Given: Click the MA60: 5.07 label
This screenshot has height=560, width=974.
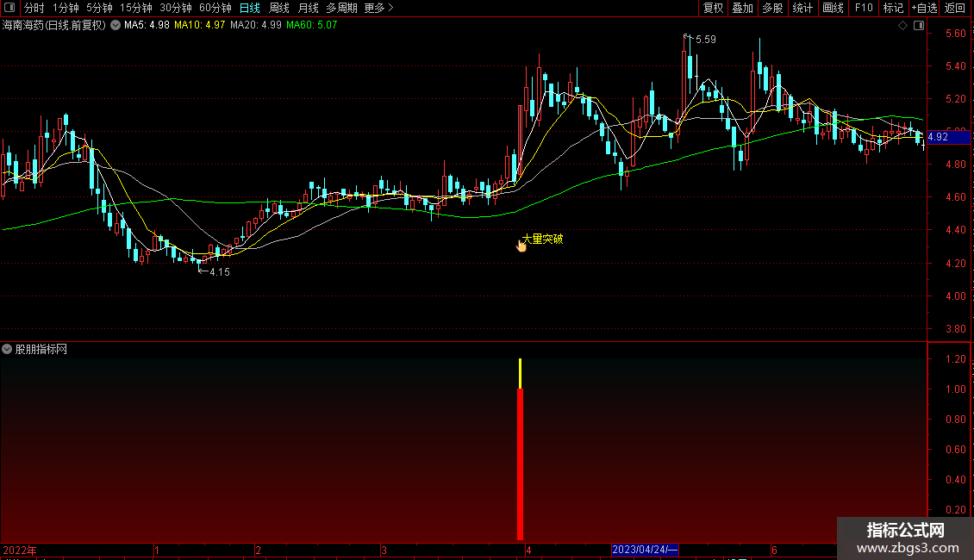Looking at the screenshot, I should point(311,25).
